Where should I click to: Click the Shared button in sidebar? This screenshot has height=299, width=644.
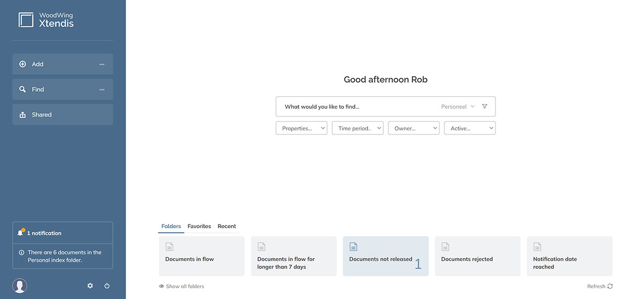coord(62,115)
